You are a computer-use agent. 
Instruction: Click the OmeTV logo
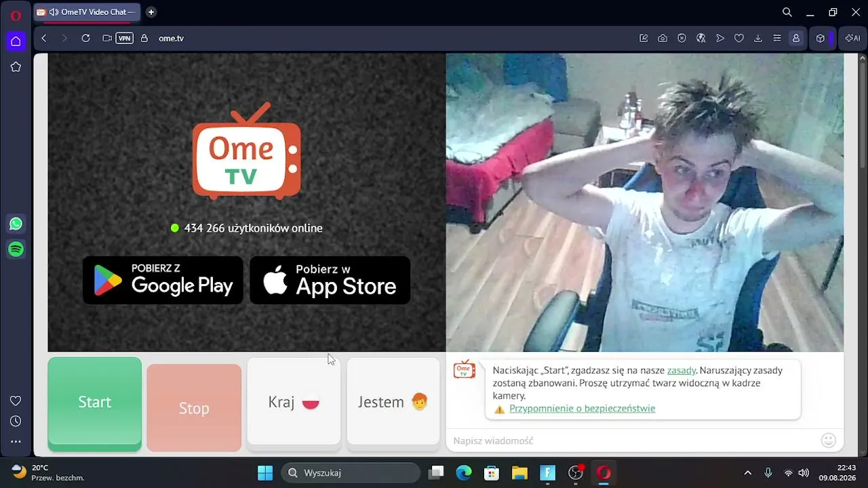(x=247, y=150)
